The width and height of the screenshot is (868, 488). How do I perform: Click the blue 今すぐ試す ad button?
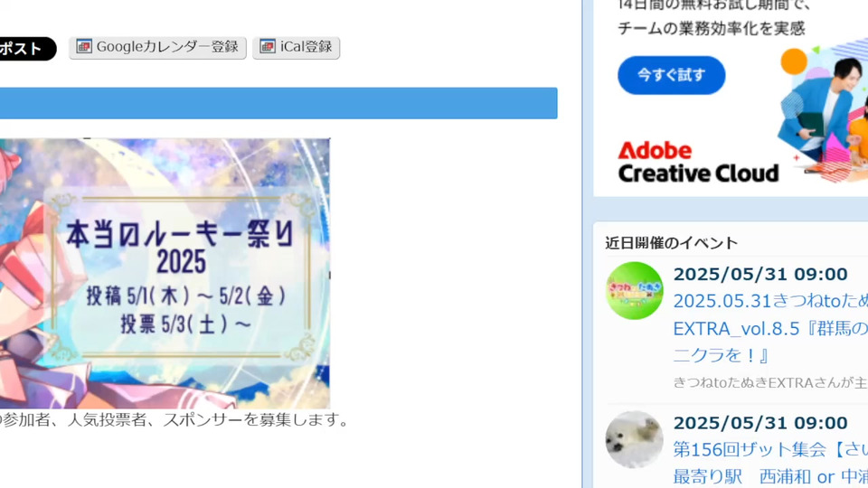point(672,75)
